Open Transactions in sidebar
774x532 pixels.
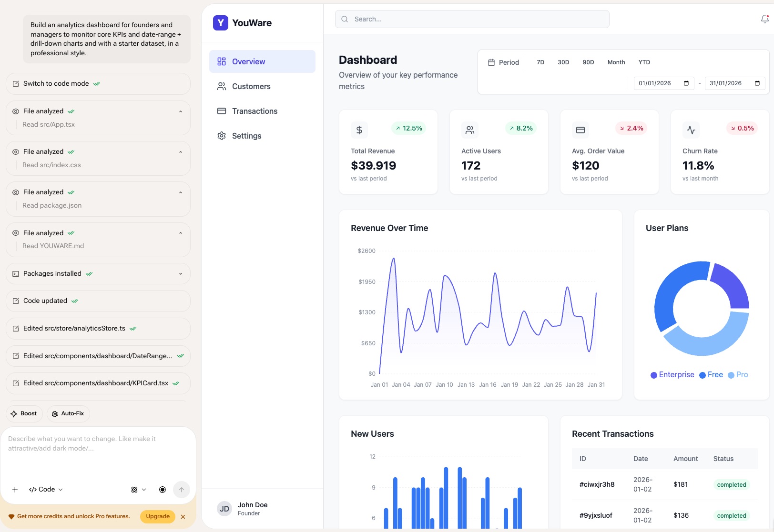click(x=262, y=111)
